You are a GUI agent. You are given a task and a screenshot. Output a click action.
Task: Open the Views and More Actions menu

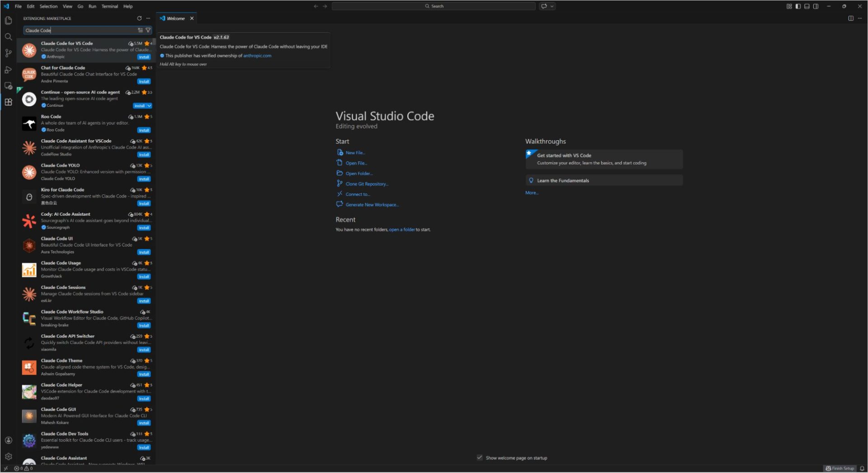148,18
